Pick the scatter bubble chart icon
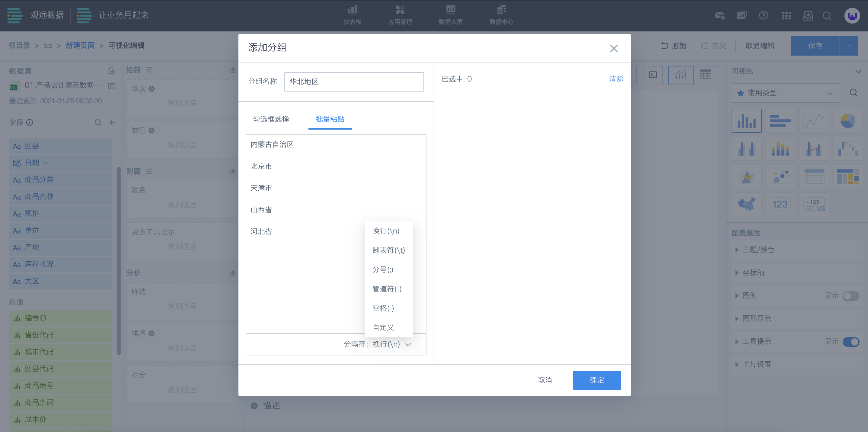 (x=780, y=176)
